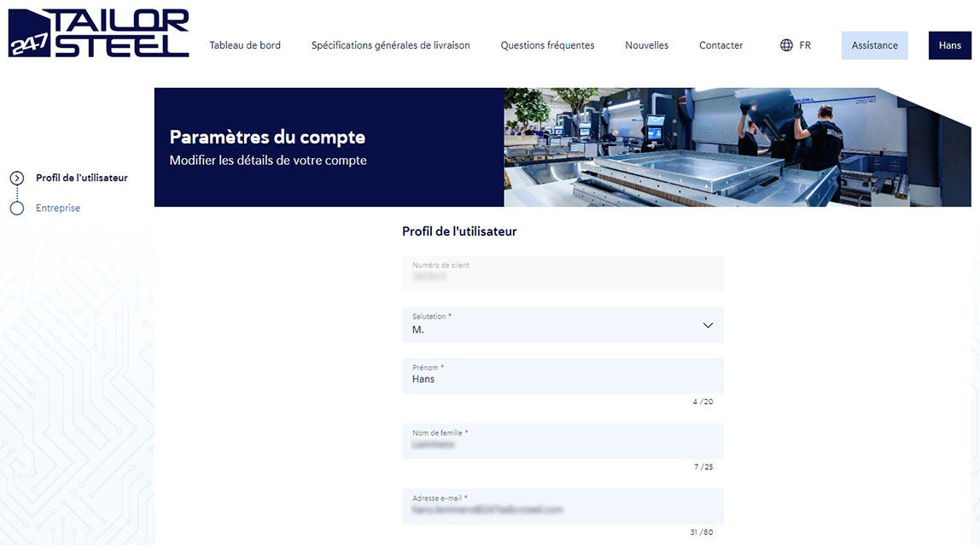Switch to Entreprise sidebar label

[58, 208]
